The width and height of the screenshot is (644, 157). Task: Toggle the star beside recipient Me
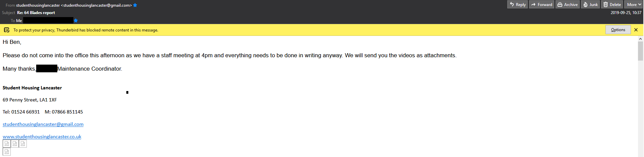pos(76,21)
